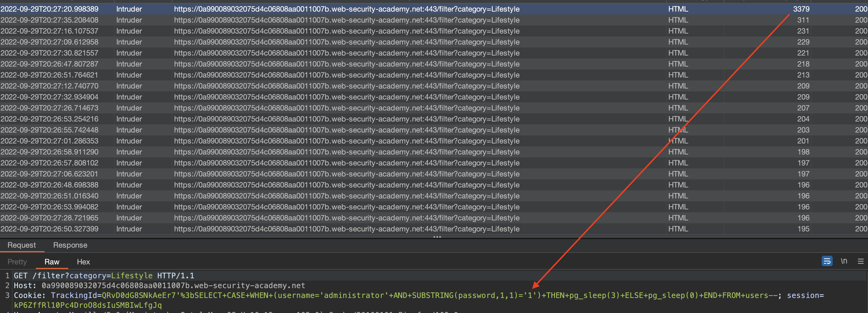
Task: Click the row with length 231
Action: [803, 31]
